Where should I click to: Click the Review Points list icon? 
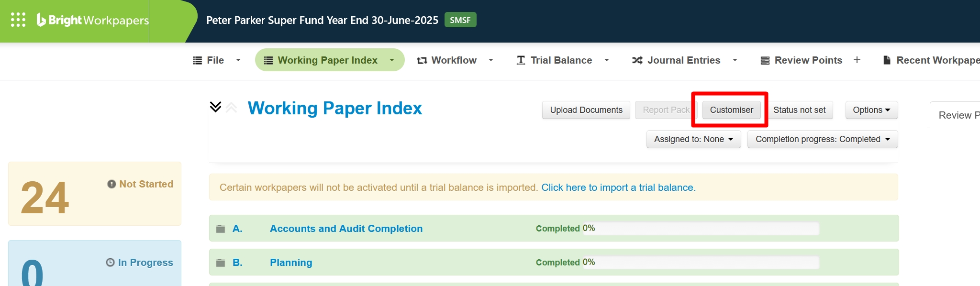click(x=765, y=60)
